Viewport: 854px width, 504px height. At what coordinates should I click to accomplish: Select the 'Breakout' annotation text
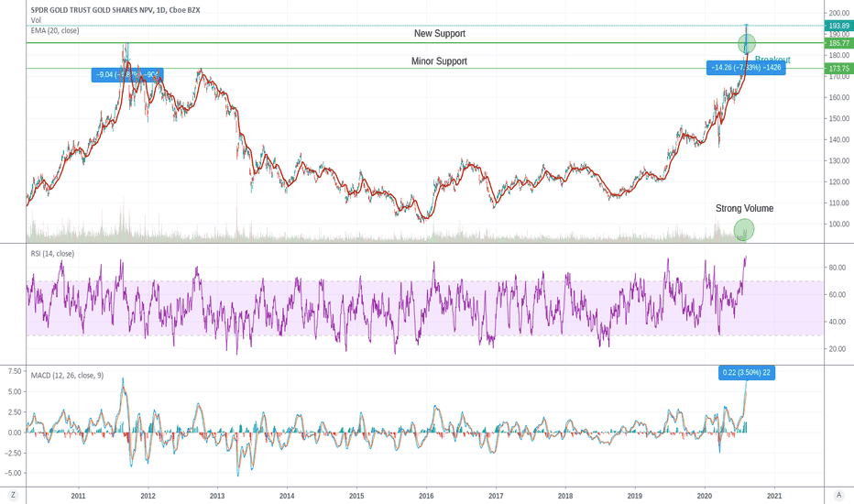(772, 60)
